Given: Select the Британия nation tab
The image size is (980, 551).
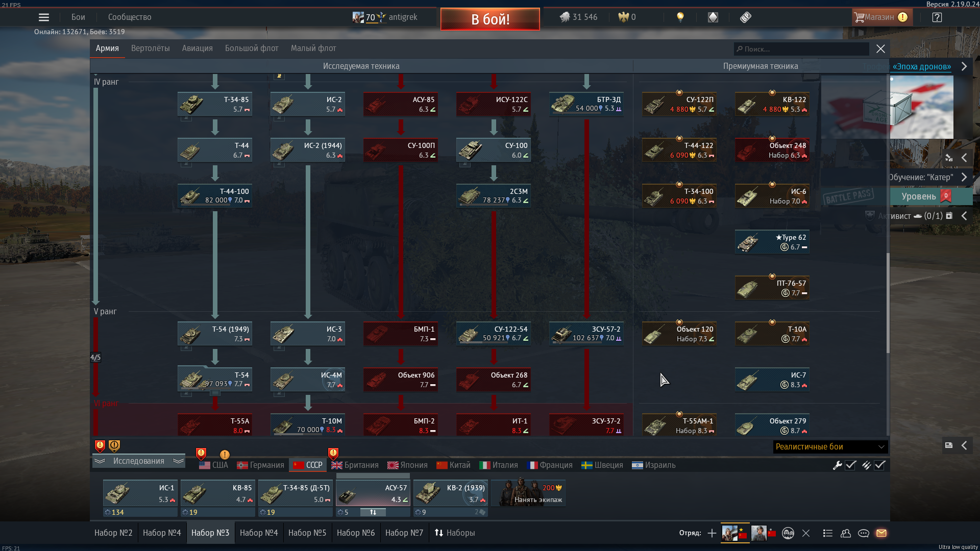Looking at the screenshot, I should click(355, 465).
